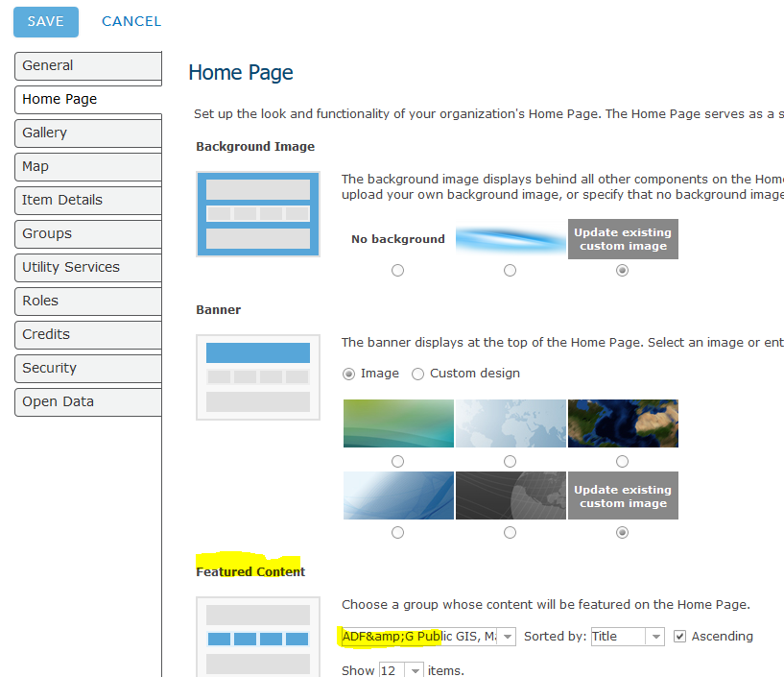This screenshot has width=784, height=677.
Task: Open the featured group dropdown
Action: tap(429, 637)
